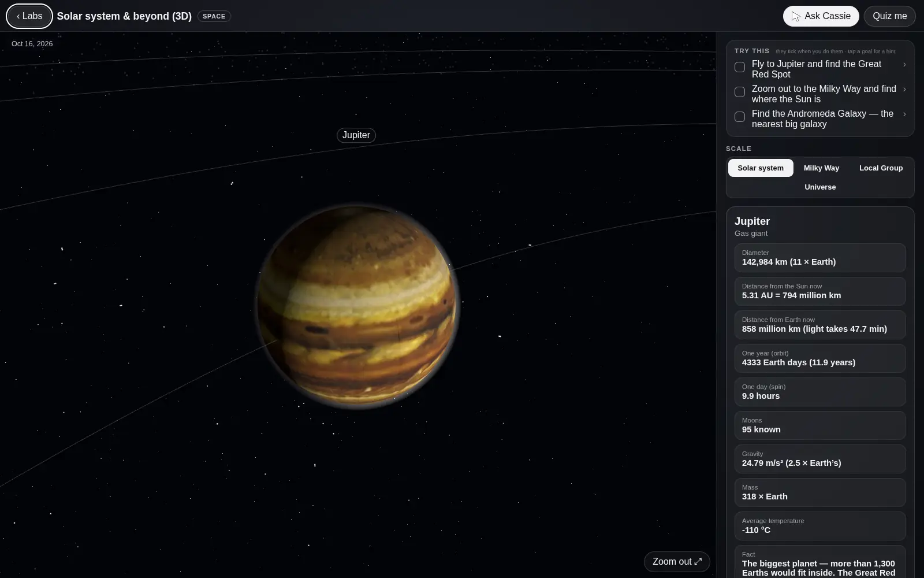
Task: Click the Jupiter label in the 3D view
Action: [356, 135]
